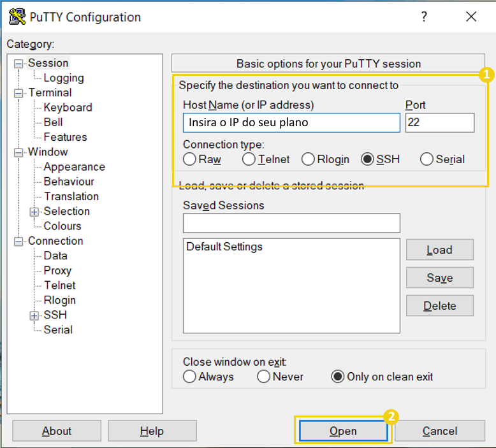Click the Load button

(440, 250)
